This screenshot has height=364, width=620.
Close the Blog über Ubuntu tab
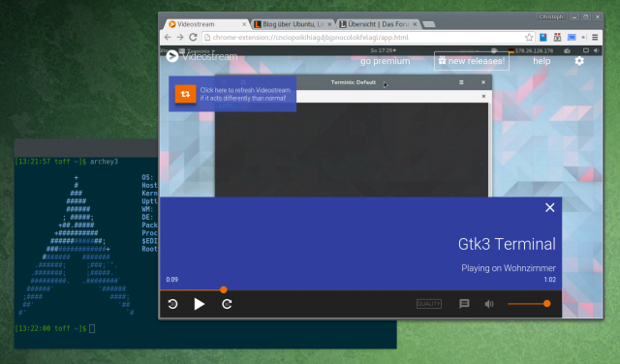[329, 24]
